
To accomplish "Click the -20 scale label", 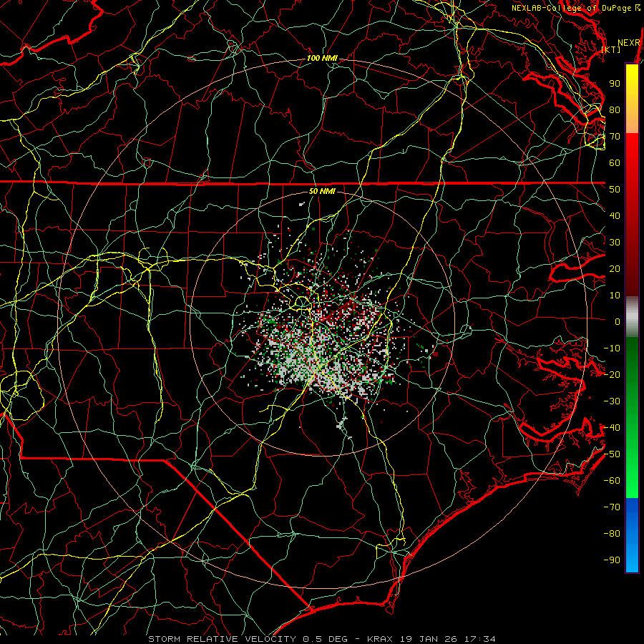I will [x=612, y=374].
